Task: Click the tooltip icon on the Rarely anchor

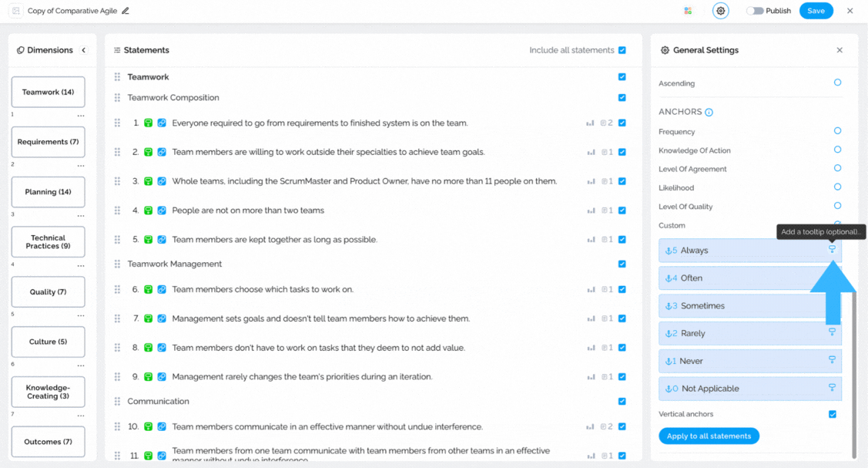Action: 832,332
